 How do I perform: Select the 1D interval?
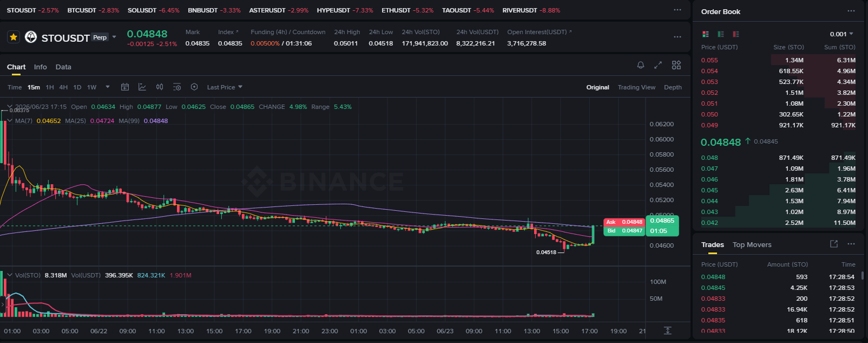click(77, 87)
